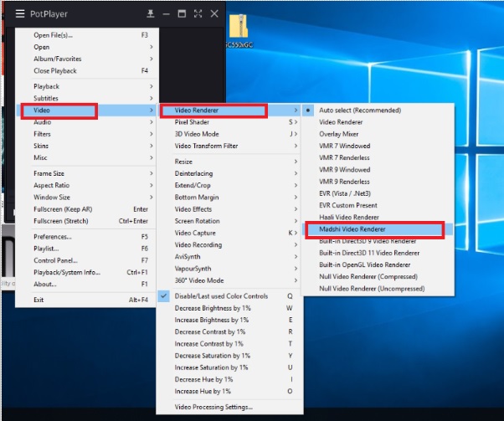Expand the Misc submenu
The width and height of the screenshot is (504, 421).
point(87,158)
